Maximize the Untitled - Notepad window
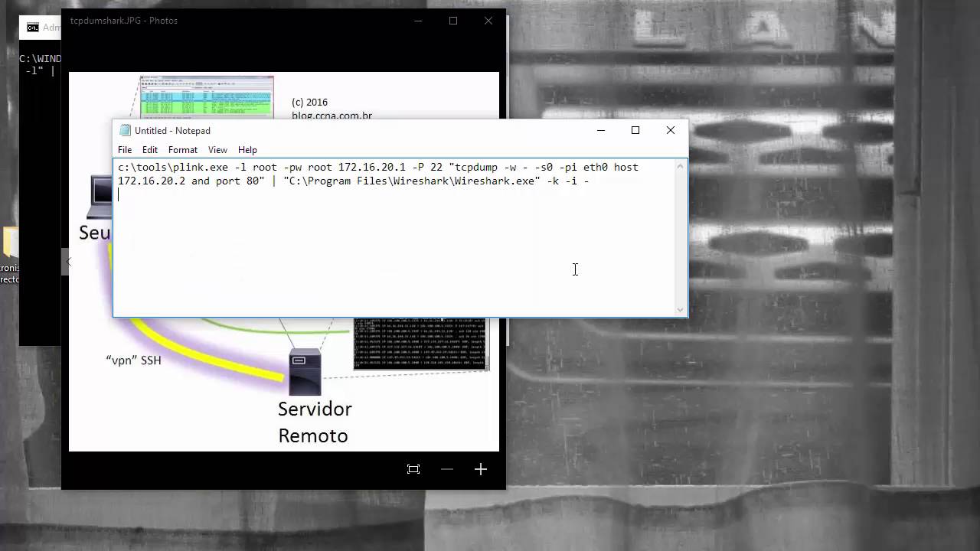 pyautogui.click(x=635, y=130)
